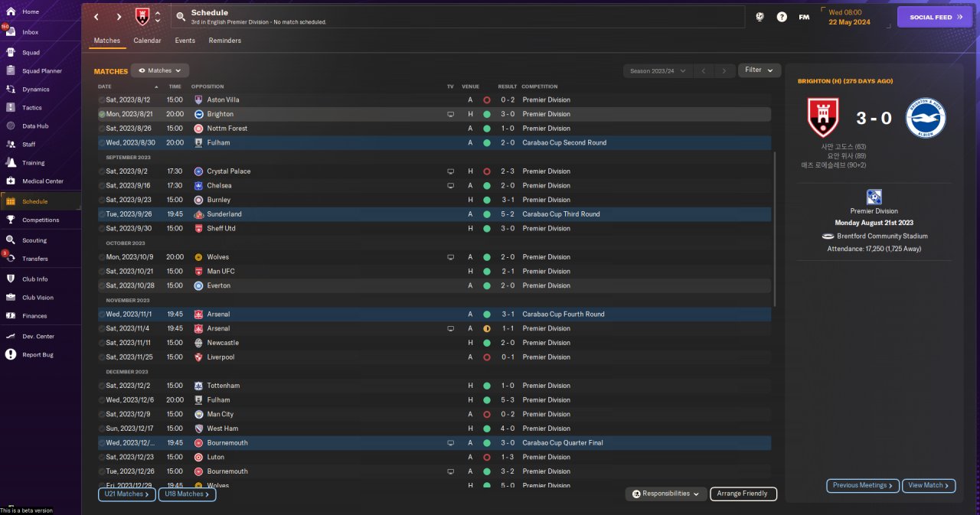Open the help question mark icon
The height and width of the screenshot is (515, 980).
pyautogui.click(x=782, y=17)
